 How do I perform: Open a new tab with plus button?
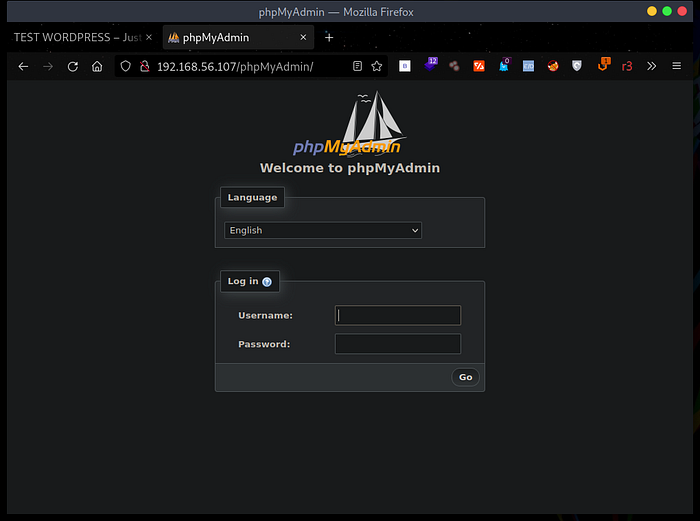coord(329,37)
